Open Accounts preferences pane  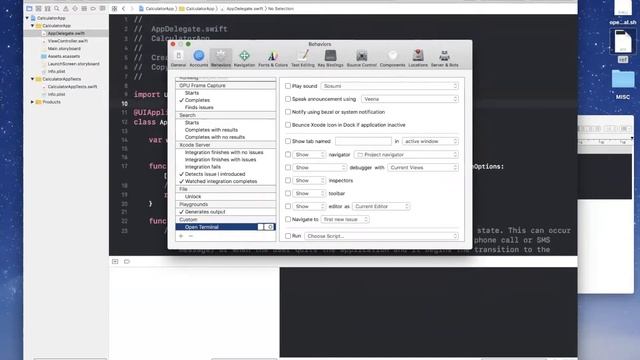pos(199,58)
